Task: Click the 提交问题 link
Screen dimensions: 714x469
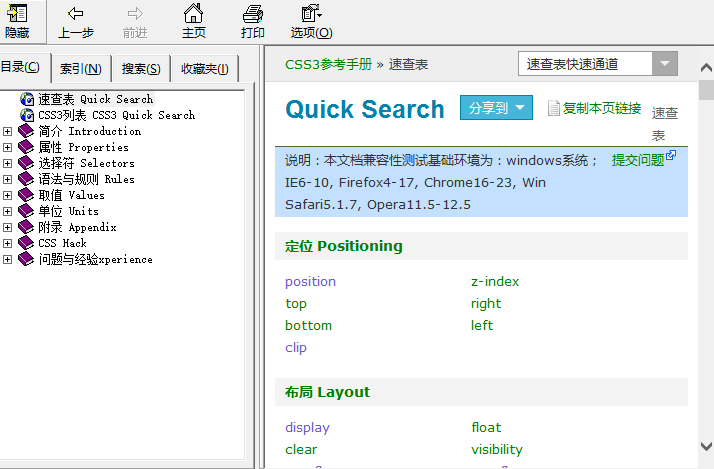Action: tap(637, 160)
